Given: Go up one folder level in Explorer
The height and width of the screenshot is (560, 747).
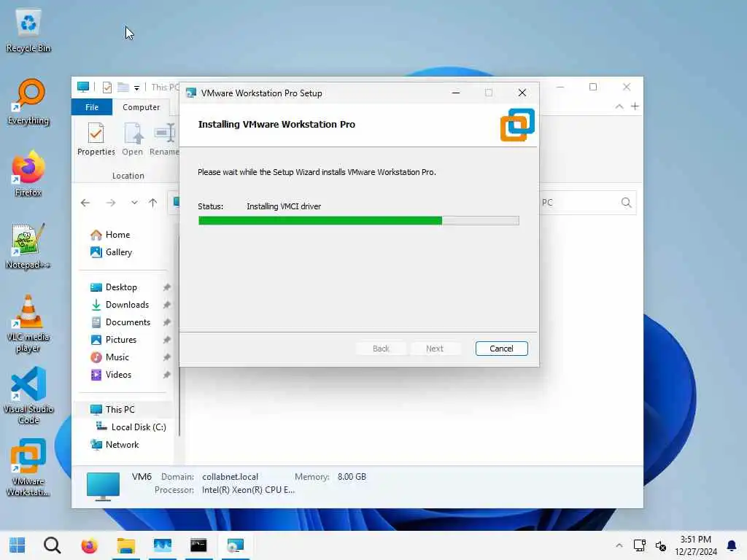Looking at the screenshot, I should [153, 203].
